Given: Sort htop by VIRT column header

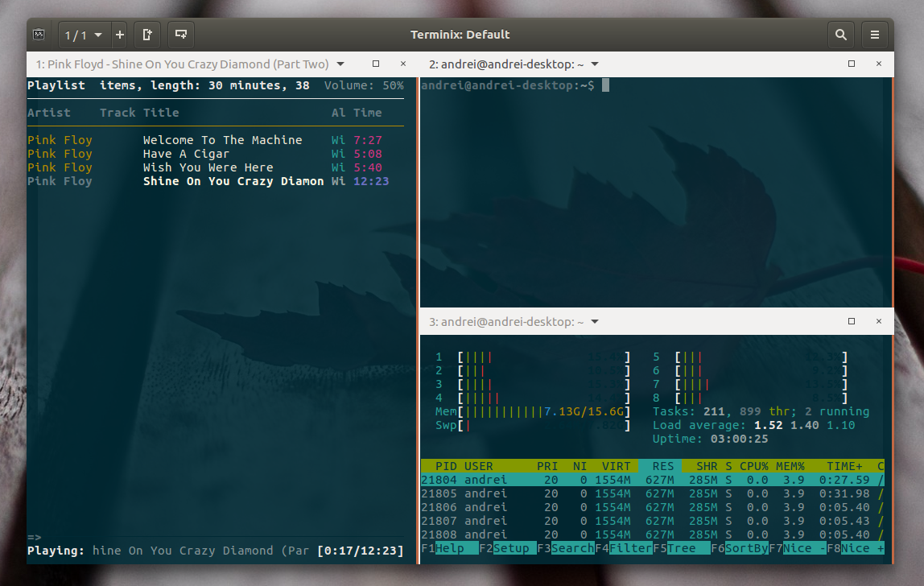Looking at the screenshot, I should 616,466.
